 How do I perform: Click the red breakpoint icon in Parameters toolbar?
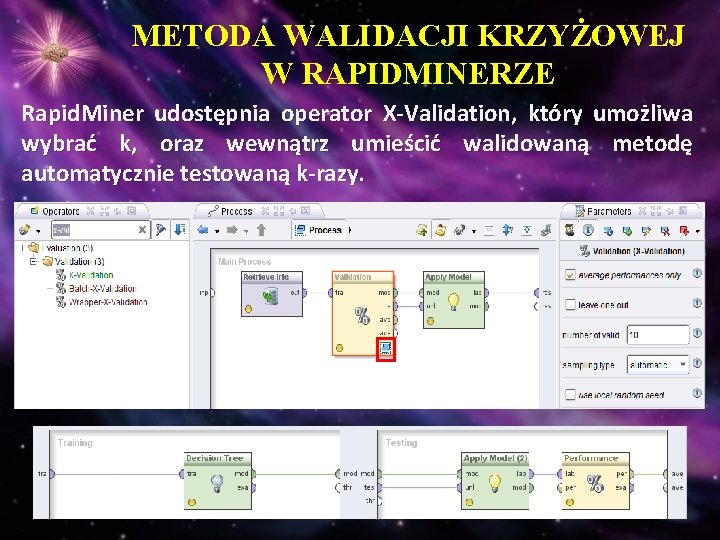tap(684, 231)
